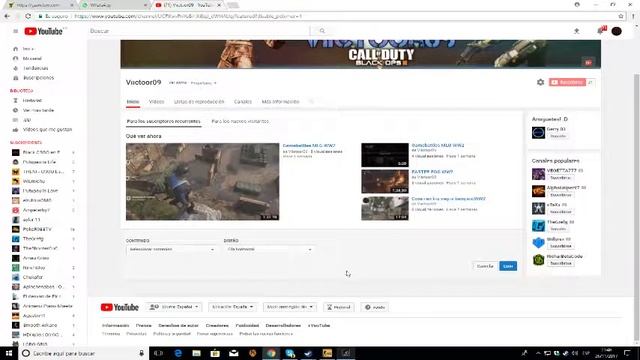Screen dimensions: 640x360
Task: Open the Más información tab
Action: click(280, 102)
